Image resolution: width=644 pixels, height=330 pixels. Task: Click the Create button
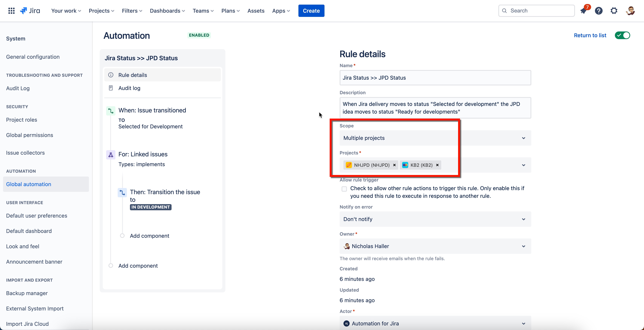[311, 11]
